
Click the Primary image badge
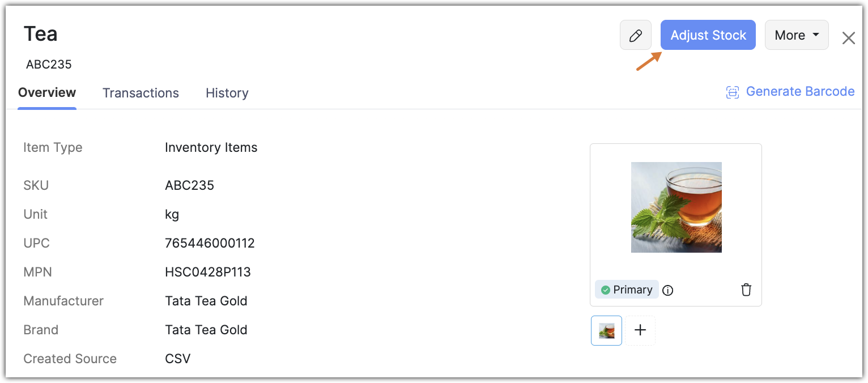pyautogui.click(x=627, y=290)
